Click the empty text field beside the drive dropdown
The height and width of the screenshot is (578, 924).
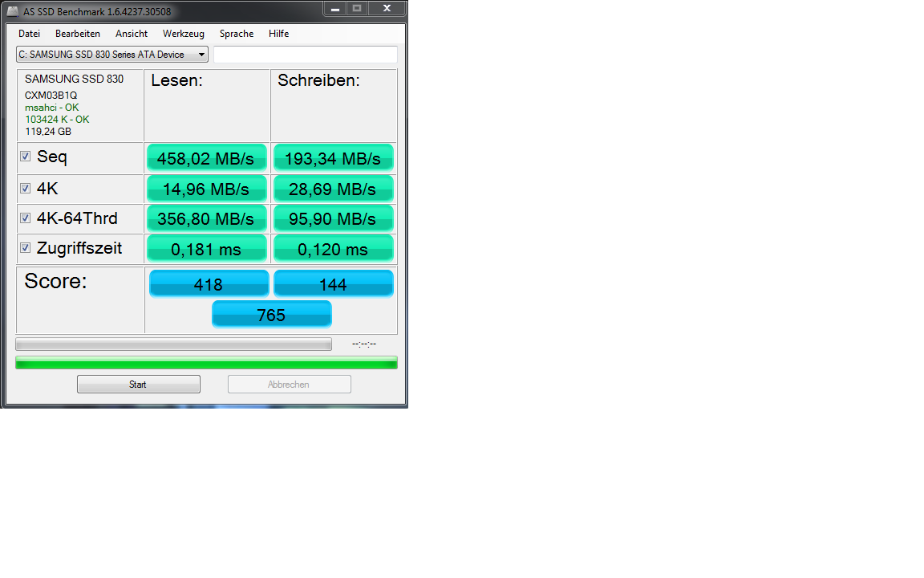point(306,55)
